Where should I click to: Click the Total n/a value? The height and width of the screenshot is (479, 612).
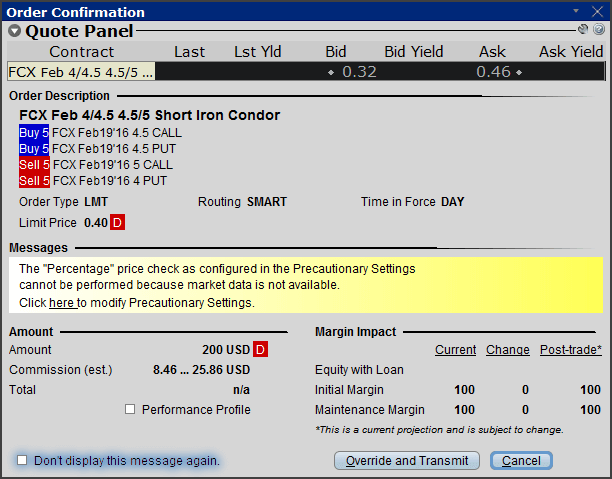(x=242, y=390)
